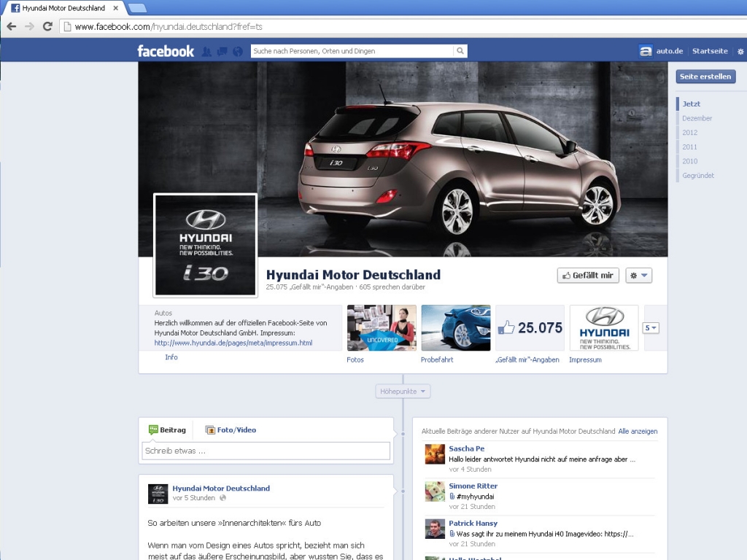Open Simone Ritter's profile link

point(473,486)
